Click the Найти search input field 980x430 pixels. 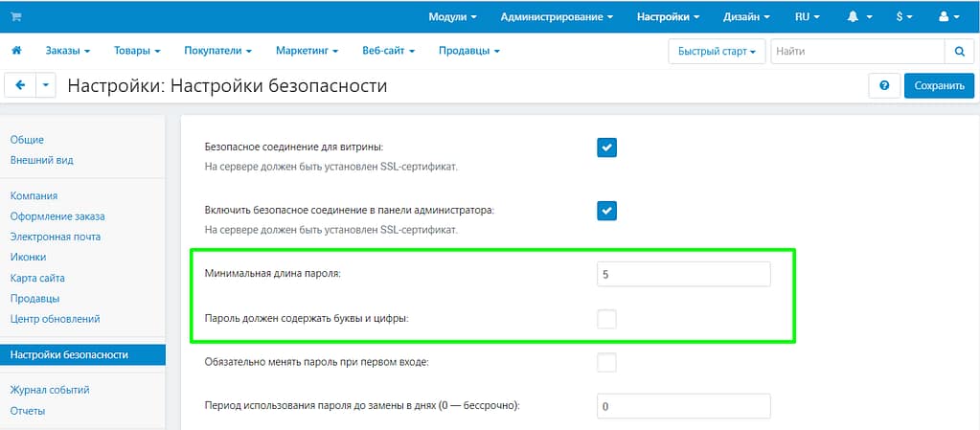tap(856, 51)
